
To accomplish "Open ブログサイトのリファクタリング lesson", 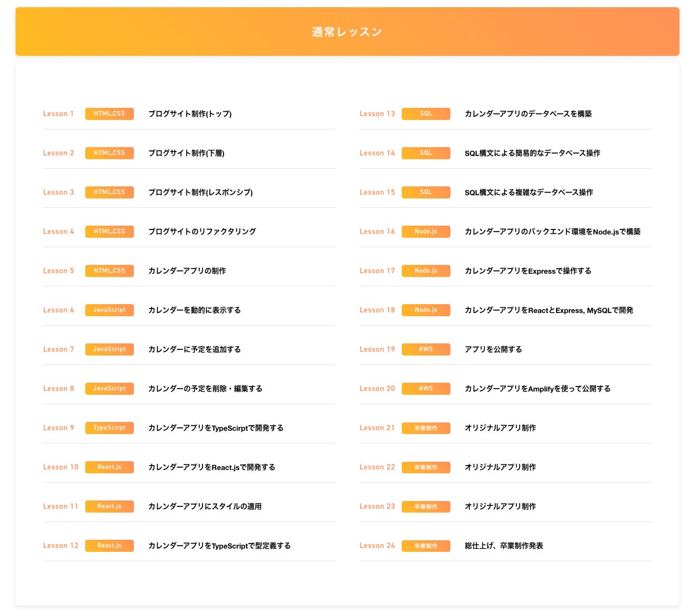I will click(202, 232).
